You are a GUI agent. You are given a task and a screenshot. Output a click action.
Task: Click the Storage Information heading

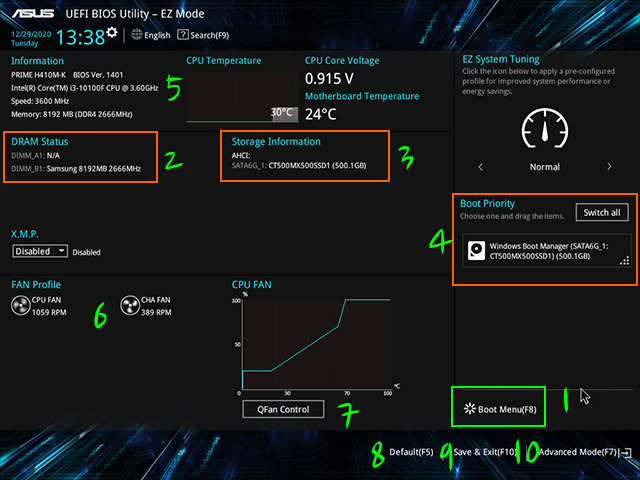tap(276, 142)
